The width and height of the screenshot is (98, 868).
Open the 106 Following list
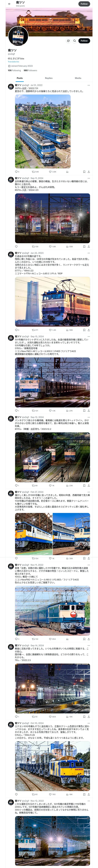point(14,70)
